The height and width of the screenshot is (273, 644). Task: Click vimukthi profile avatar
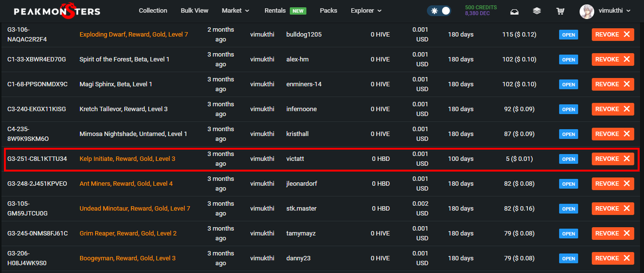[x=587, y=11]
